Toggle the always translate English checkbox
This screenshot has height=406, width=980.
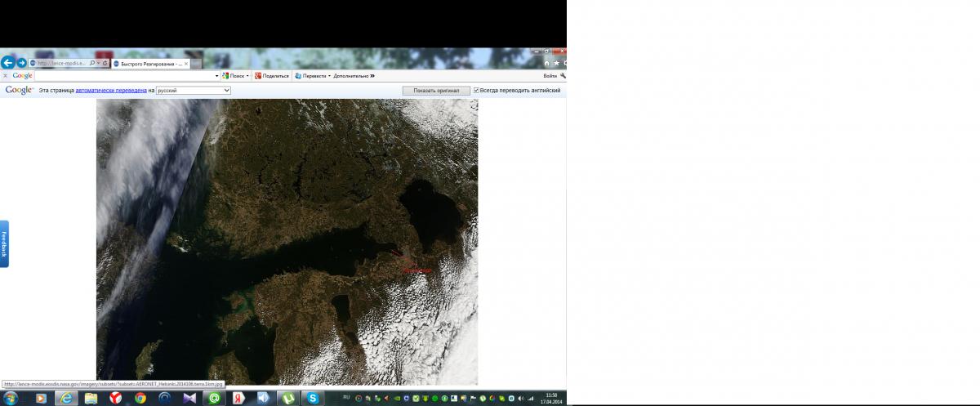pos(476,91)
